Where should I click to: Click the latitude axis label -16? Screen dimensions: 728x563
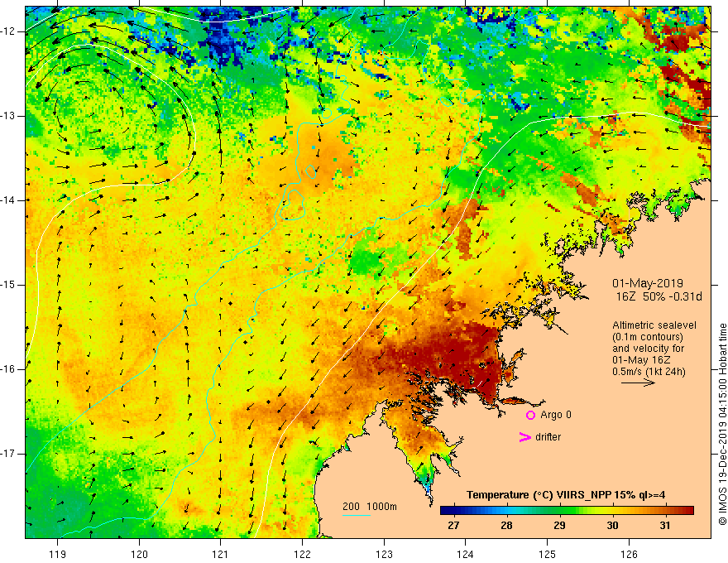(x=8, y=370)
